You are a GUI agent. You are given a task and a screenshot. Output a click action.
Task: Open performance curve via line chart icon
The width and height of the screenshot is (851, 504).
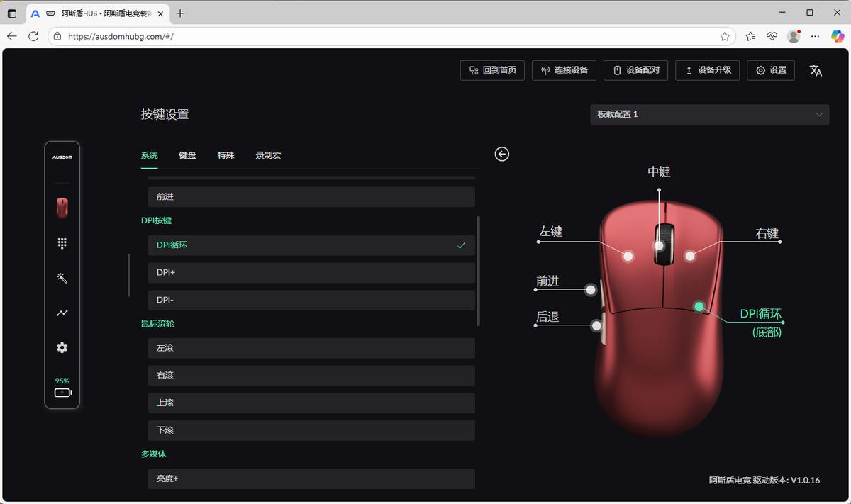pos(62,313)
